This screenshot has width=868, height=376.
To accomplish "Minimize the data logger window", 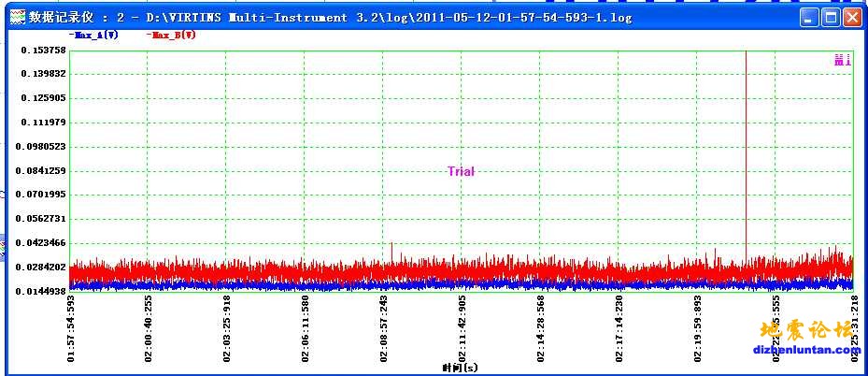I will pyautogui.click(x=810, y=18).
